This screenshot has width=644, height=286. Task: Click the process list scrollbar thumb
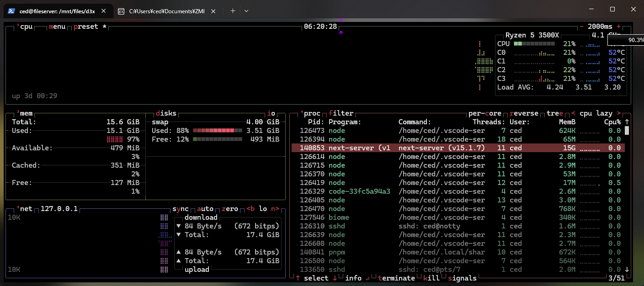(627, 131)
